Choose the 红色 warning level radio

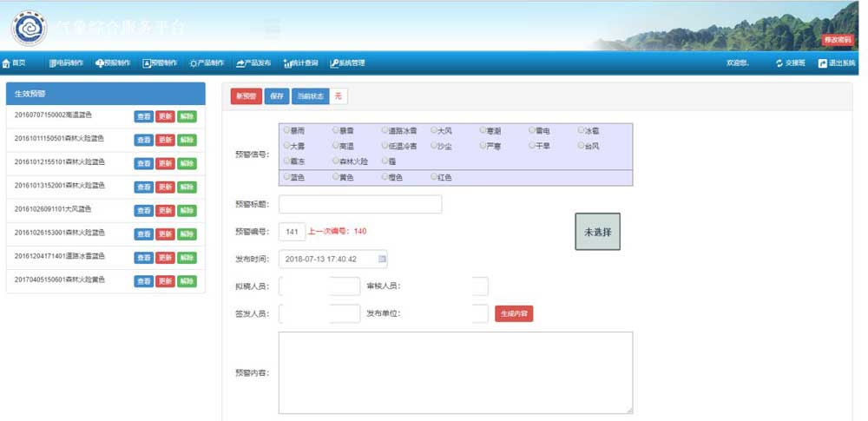[x=434, y=177]
